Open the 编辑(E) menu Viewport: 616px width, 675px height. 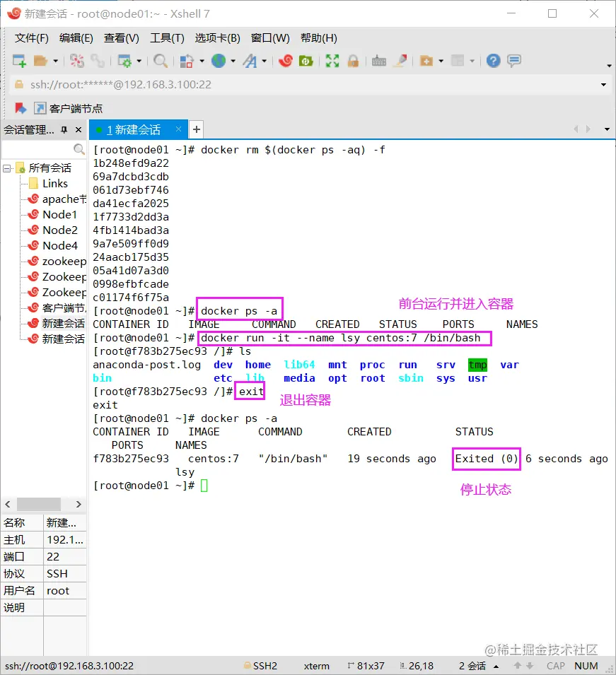pyautogui.click(x=76, y=38)
